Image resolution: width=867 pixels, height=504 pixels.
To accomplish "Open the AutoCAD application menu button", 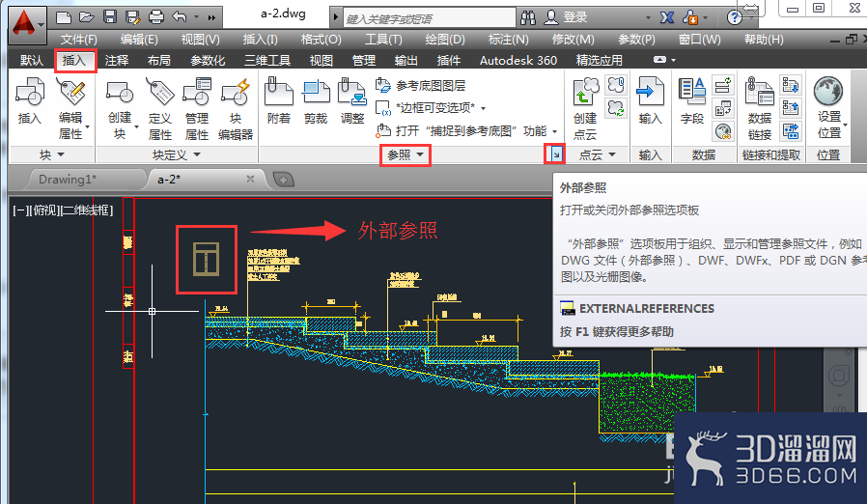I will pyautogui.click(x=26, y=25).
